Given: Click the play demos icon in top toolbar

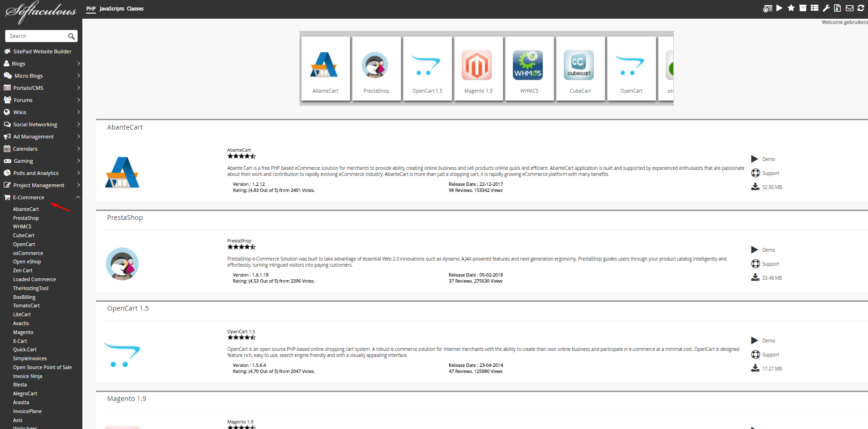Looking at the screenshot, I should coord(779,8).
